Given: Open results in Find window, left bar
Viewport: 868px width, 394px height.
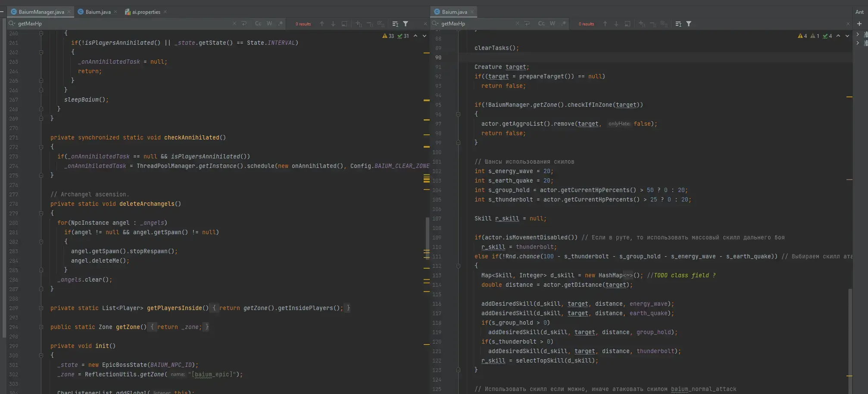Looking at the screenshot, I should click(395, 24).
